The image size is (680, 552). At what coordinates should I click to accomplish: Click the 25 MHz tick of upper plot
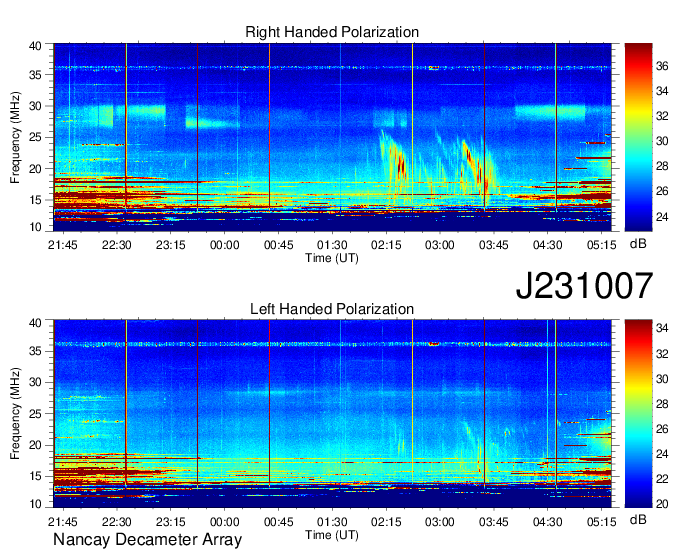pos(36,137)
